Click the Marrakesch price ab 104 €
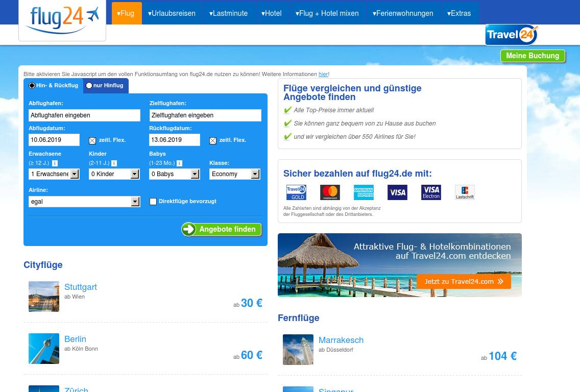The image size is (580, 392). click(x=499, y=356)
